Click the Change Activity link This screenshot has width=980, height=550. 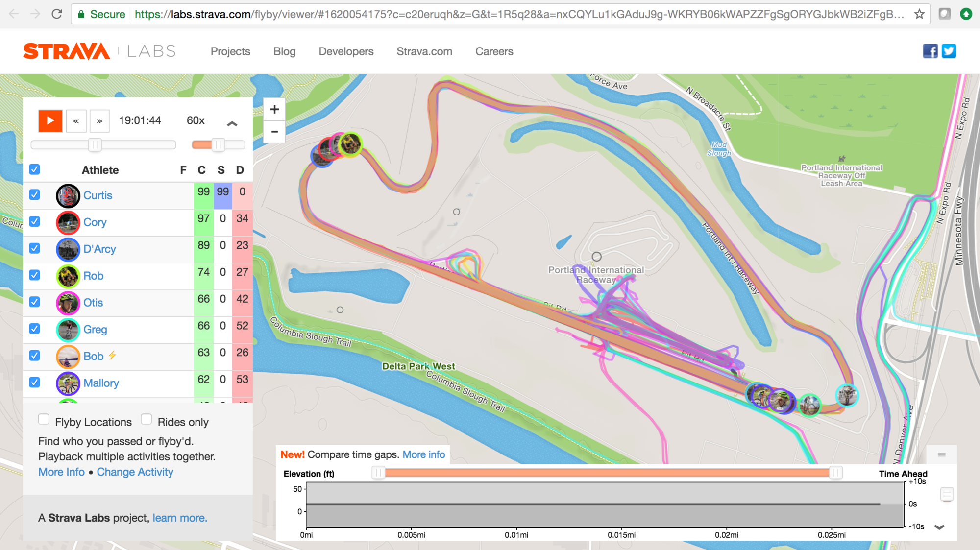(x=135, y=472)
